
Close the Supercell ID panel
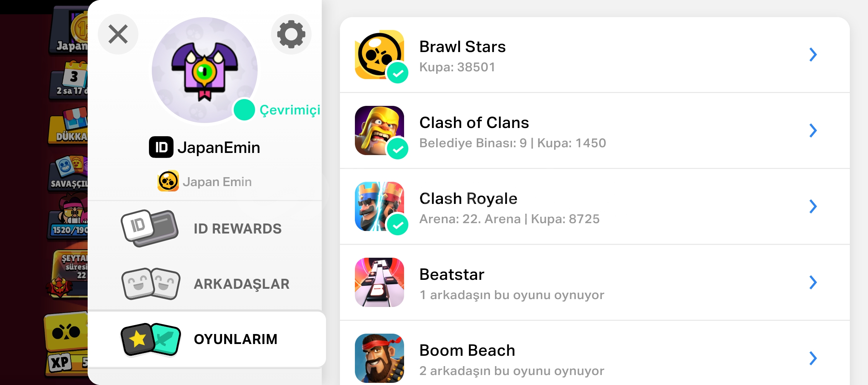click(118, 34)
